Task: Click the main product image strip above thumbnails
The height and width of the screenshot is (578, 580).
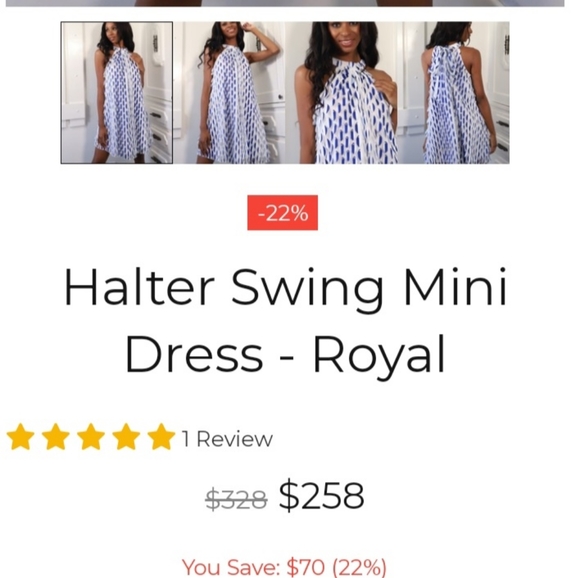Action: [285, 3]
